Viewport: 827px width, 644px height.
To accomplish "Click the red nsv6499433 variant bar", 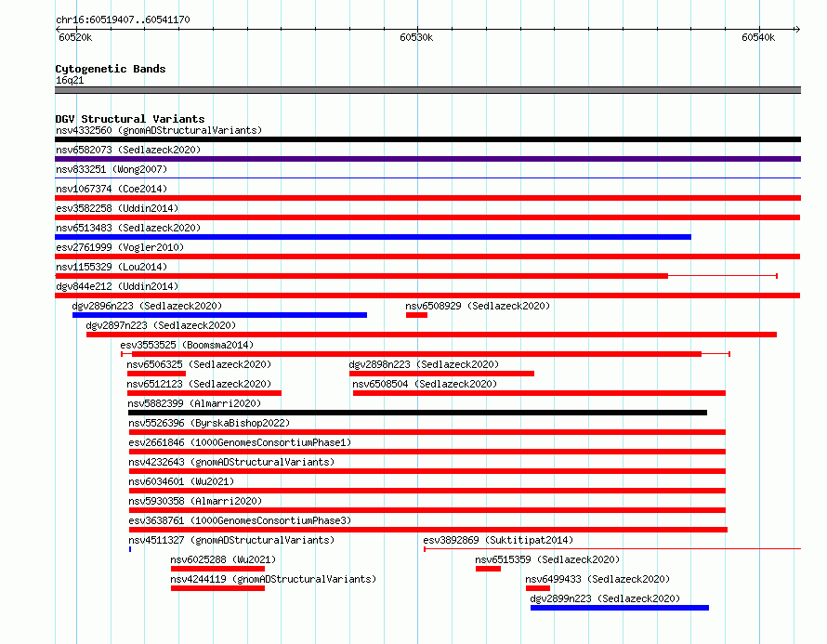I will pyautogui.click(x=538, y=588).
